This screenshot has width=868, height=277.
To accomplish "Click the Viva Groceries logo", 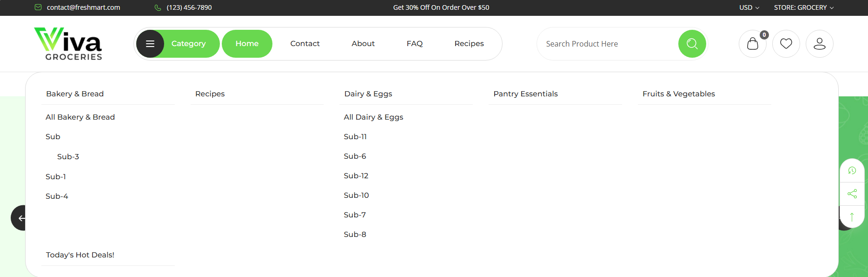I will pos(68,44).
